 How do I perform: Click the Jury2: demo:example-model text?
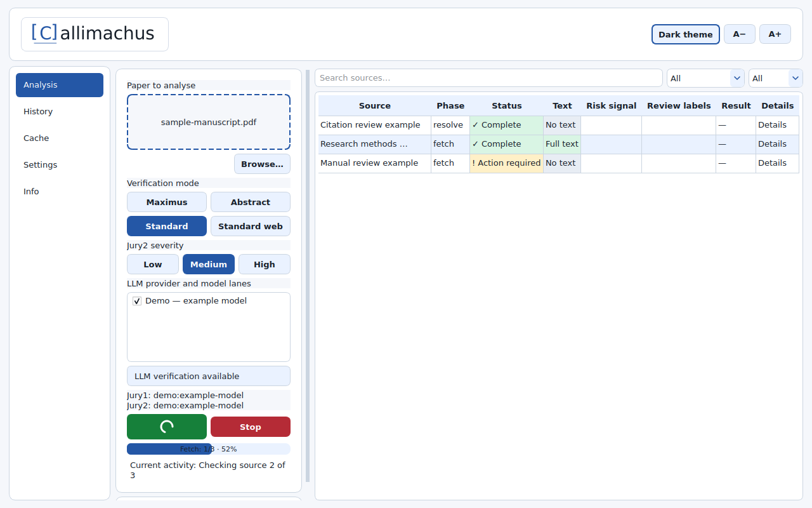[x=185, y=405]
